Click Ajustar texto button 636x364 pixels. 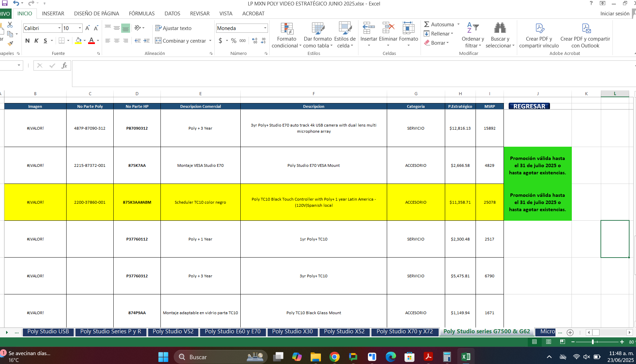(173, 28)
